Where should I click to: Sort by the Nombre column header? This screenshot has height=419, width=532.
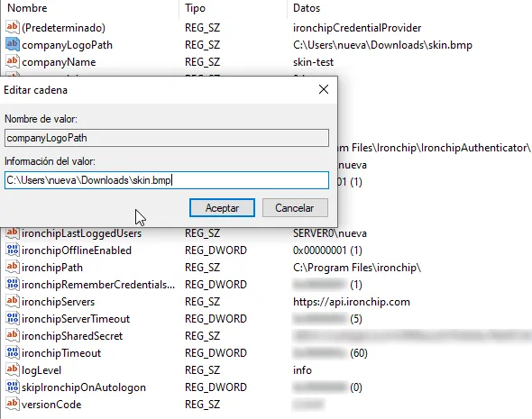pos(27,8)
